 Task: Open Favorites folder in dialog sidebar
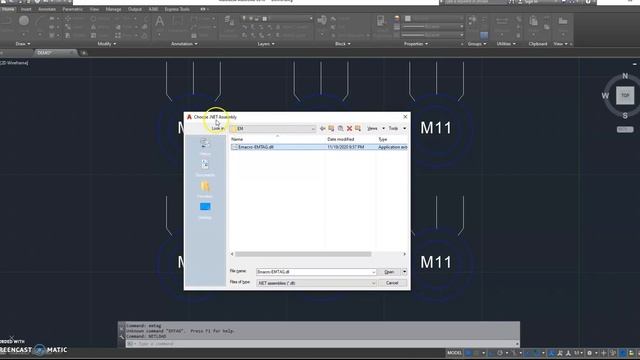click(205, 189)
